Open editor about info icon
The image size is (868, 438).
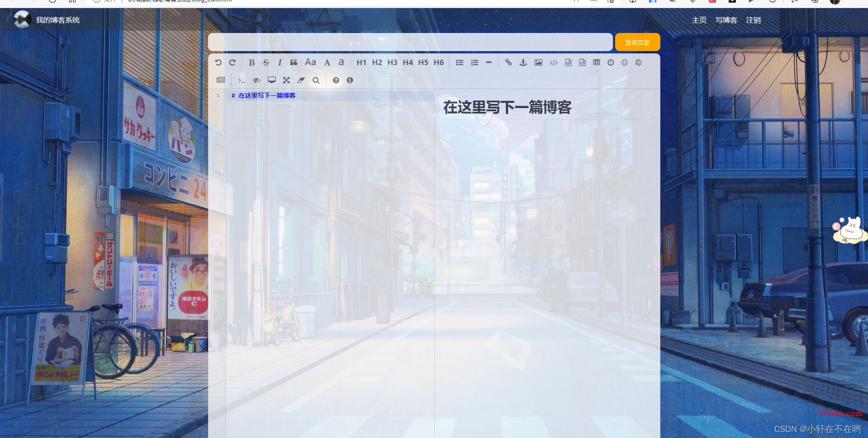pyautogui.click(x=350, y=80)
